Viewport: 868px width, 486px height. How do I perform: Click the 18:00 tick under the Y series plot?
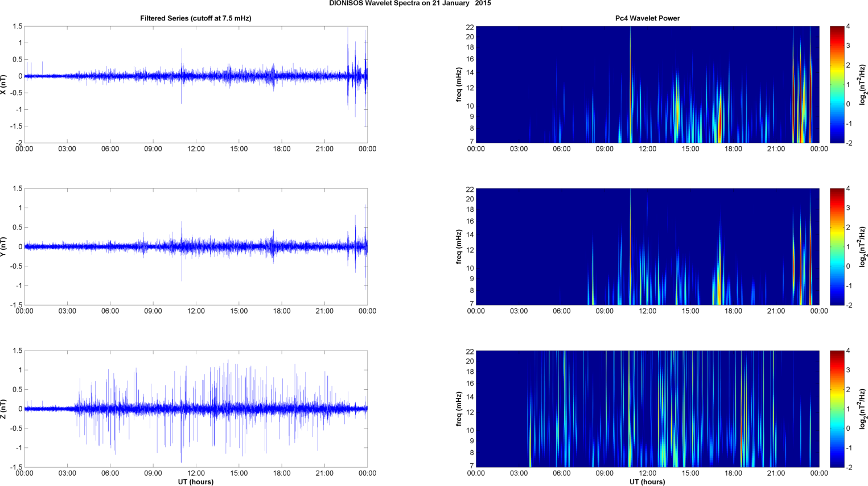[282, 311]
